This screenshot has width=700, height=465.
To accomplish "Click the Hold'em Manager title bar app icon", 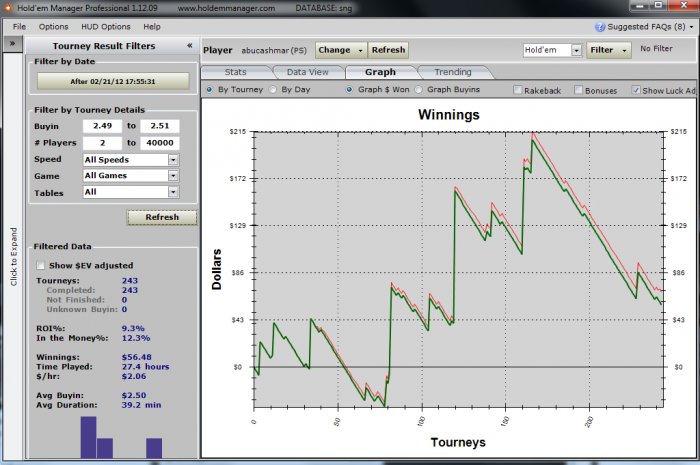I will click(x=7, y=7).
